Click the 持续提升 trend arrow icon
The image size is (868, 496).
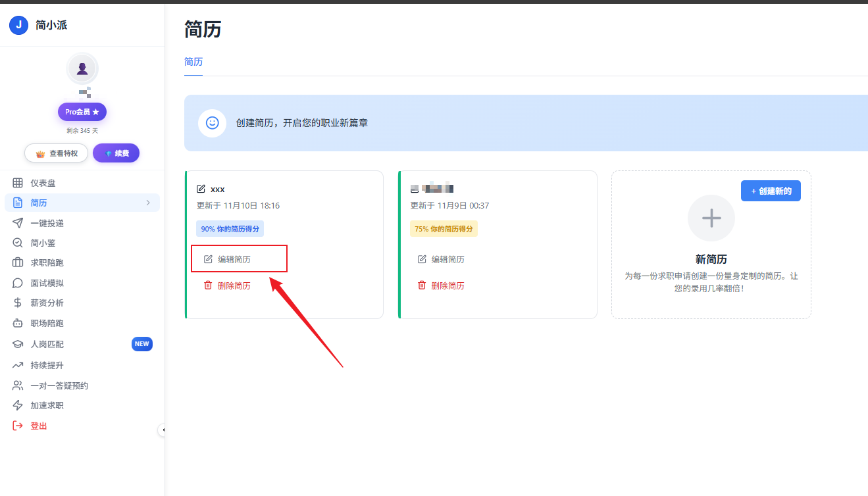coord(16,364)
